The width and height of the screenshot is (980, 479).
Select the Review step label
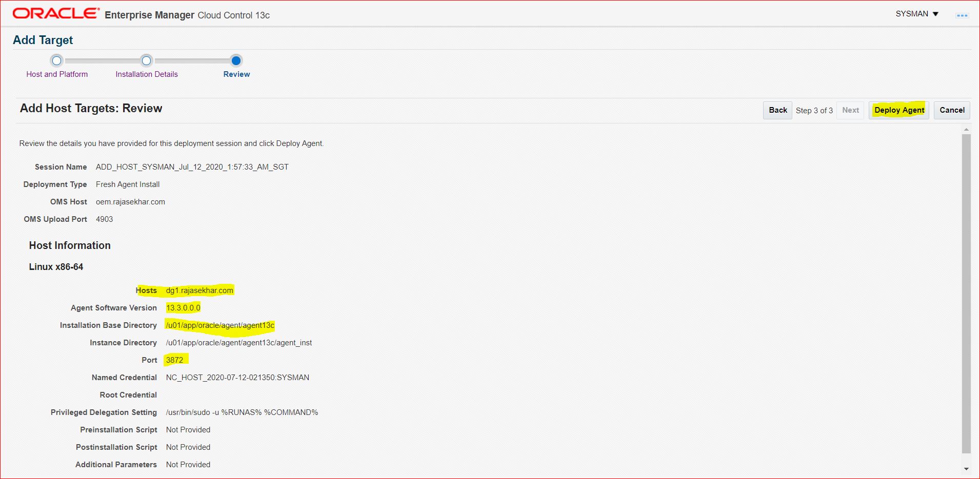pos(236,74)
